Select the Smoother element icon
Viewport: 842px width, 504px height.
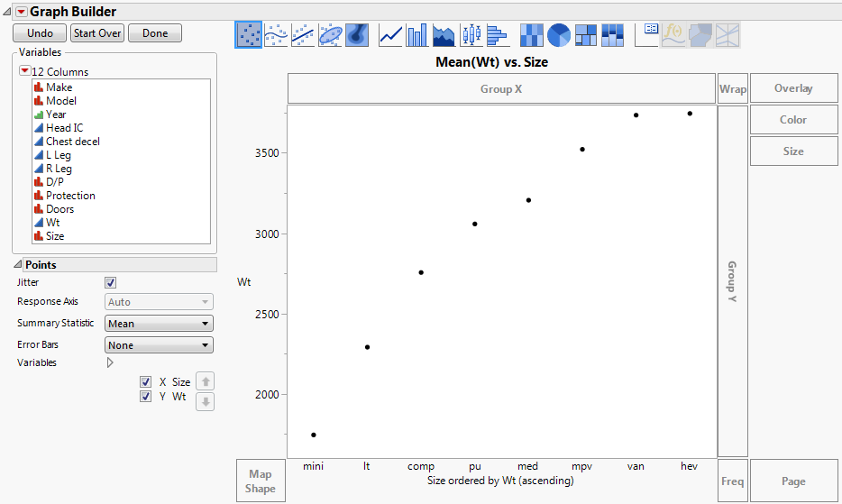pyautogui.click(x=276, y=35)
